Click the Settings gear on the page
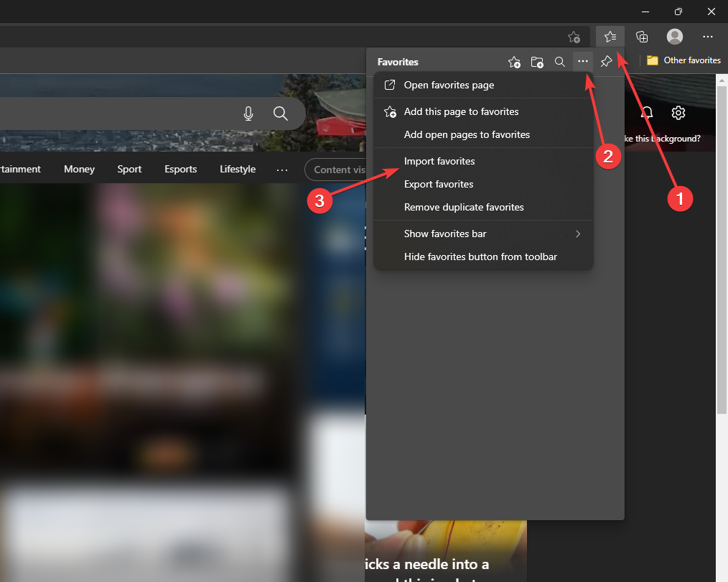 click(678, 113)
